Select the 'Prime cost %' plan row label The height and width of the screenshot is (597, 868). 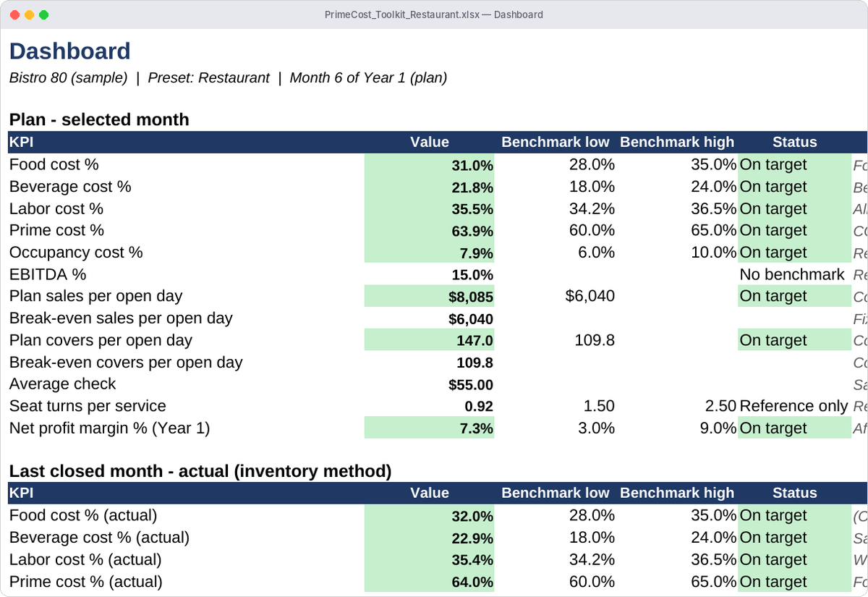click(57, 231)
